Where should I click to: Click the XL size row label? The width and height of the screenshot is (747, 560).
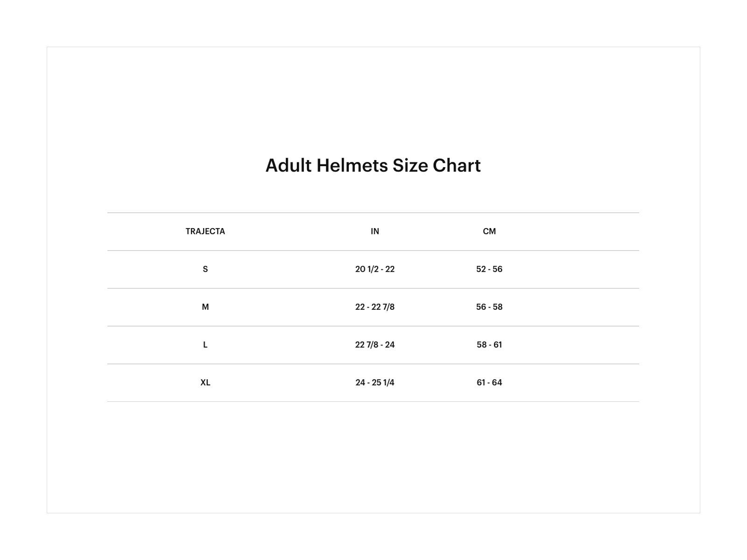click(205, 383)
